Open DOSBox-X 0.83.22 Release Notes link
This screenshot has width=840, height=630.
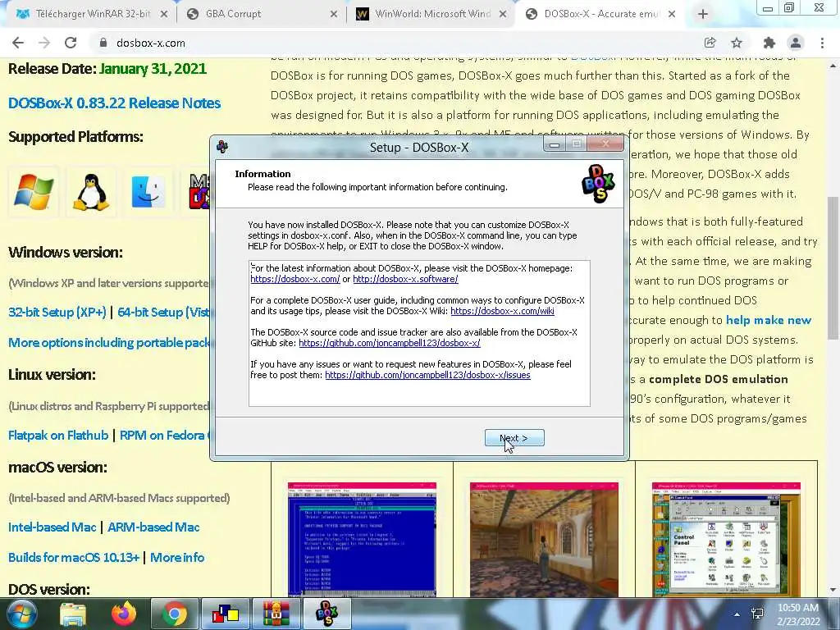(114, 103)
